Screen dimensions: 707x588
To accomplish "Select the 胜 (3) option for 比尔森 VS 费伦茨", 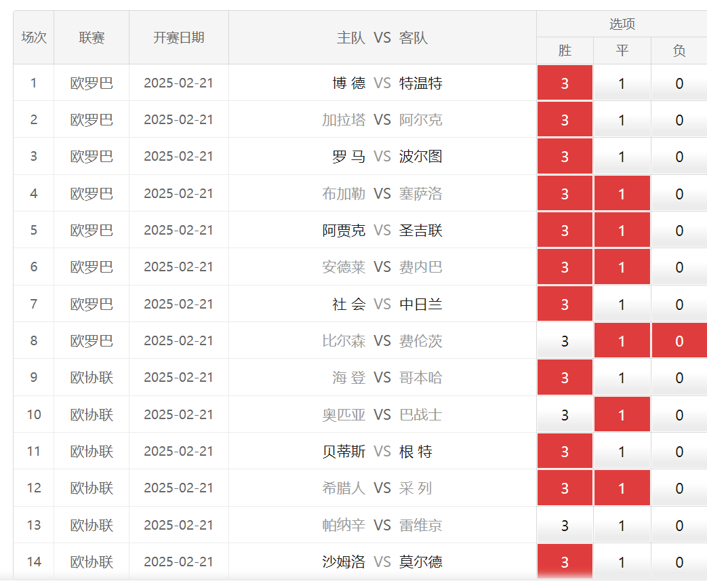I will [x=565, y=341].
